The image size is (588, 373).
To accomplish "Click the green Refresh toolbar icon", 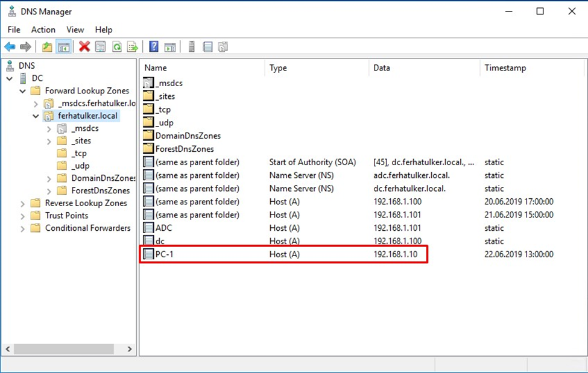I will point(116,47).
